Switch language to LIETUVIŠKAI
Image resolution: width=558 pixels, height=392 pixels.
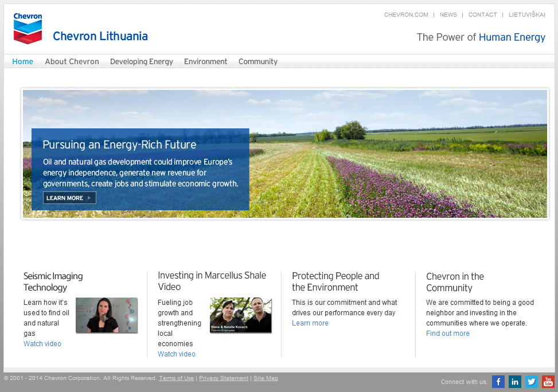point(526,14)
